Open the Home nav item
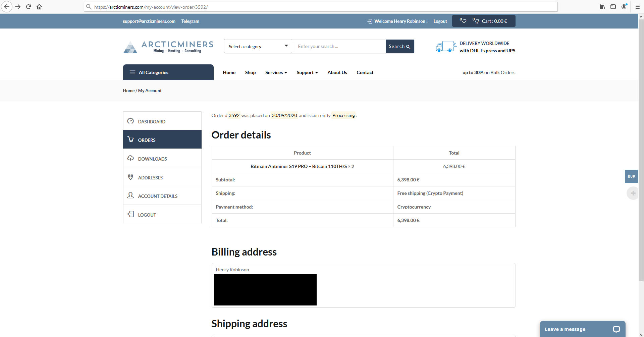 [x=229, y=72]
